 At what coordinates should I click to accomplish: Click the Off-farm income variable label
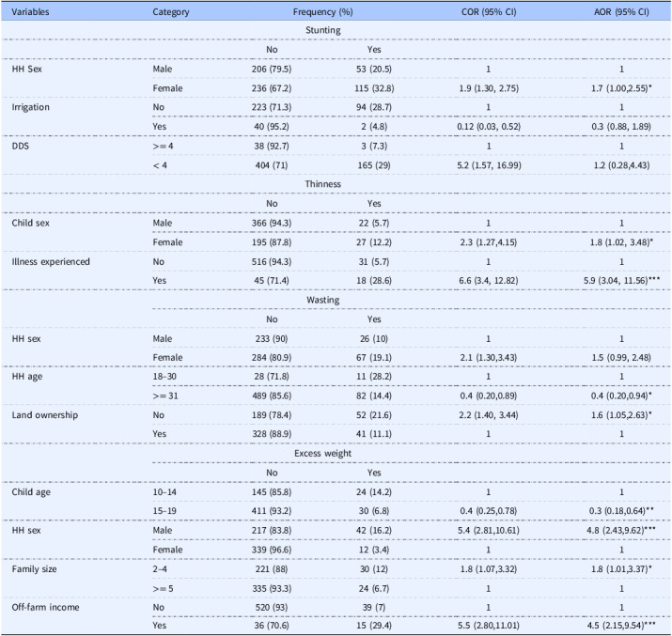click(45, 607)
